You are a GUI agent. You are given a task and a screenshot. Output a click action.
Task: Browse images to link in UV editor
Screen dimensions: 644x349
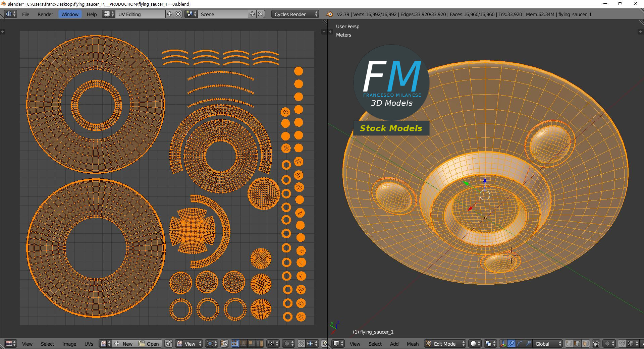(x=105, y=344)
